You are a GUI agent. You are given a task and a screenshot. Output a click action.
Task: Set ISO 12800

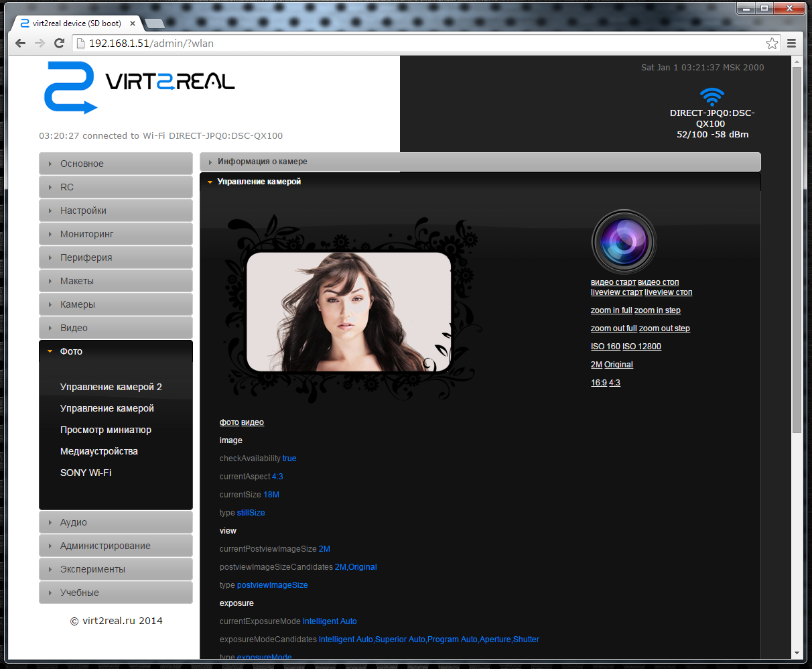[x=642, y=347]
